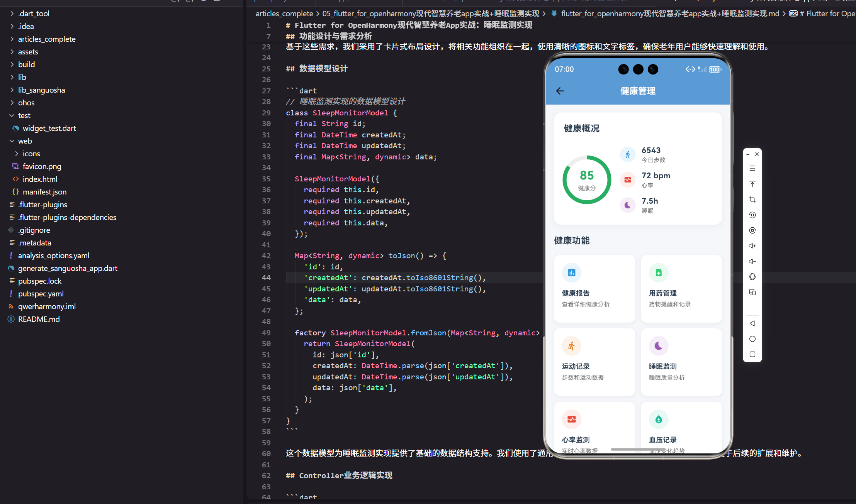This screenshot has height=504, width=856.
Task: Expand the build folder
Action: tap(12, 64)
